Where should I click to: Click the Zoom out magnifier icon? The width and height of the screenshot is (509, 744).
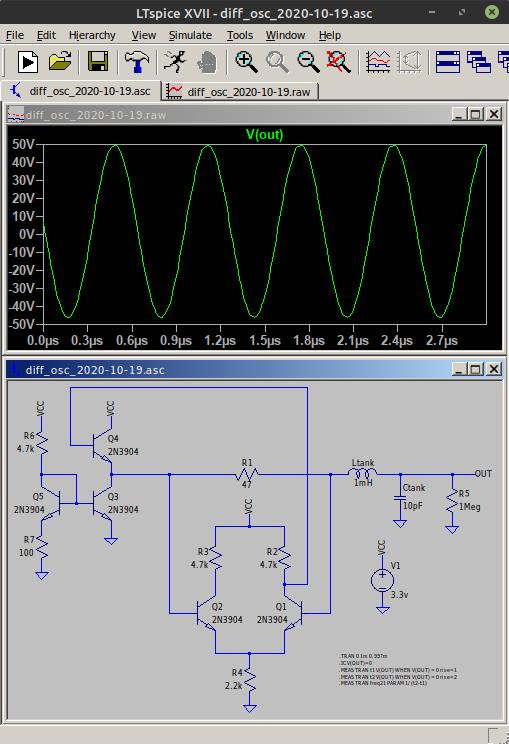[308, 62]
